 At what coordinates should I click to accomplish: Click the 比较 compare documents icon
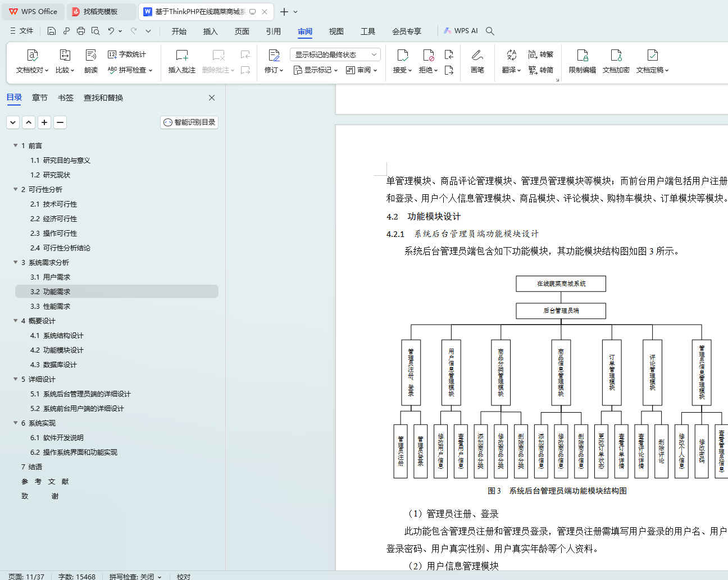(x=65, y=55)
